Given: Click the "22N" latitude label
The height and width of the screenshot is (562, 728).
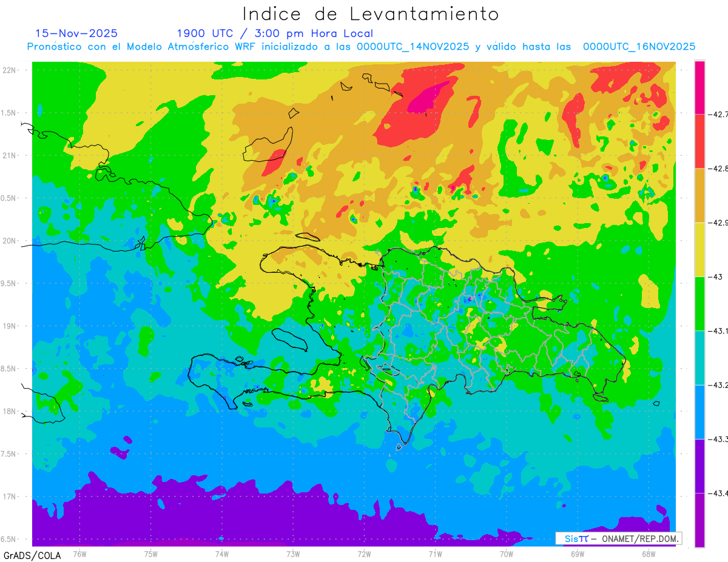Looking at the screenshot, I should click(9, 70).
